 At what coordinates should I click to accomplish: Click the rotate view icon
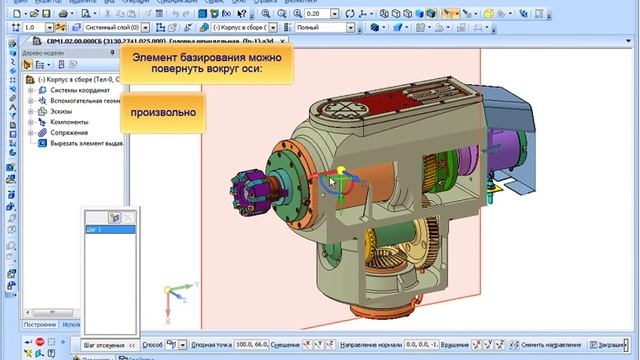click(350, 13)
